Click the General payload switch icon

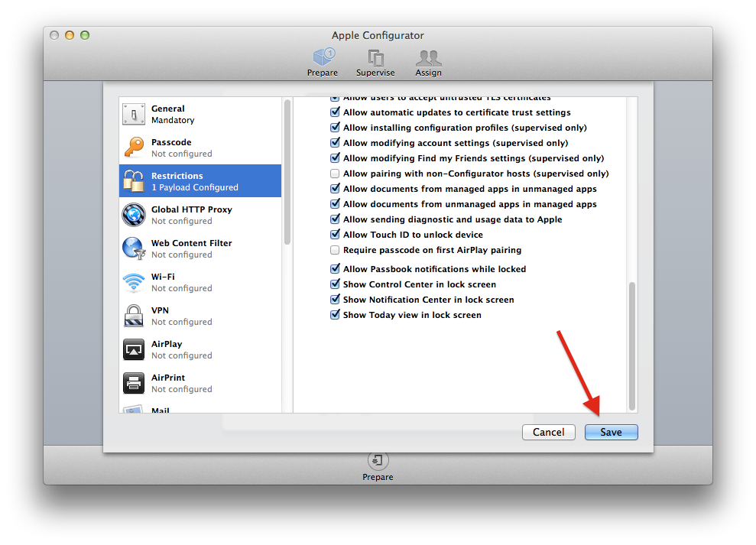point(134,115)
